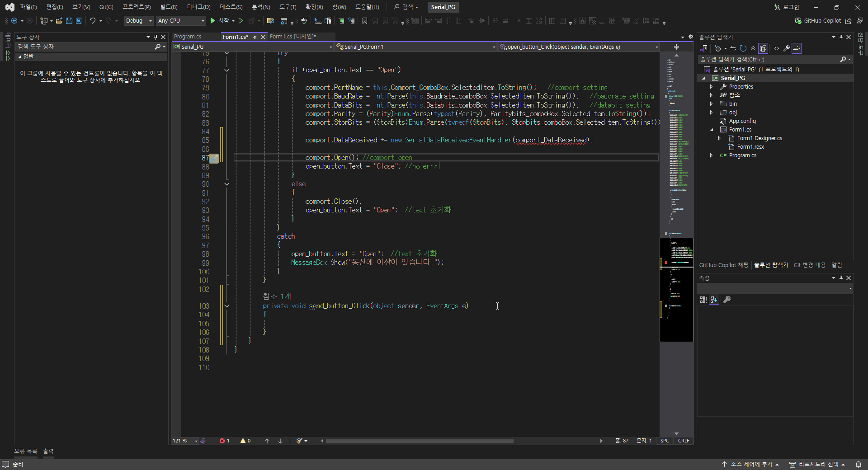Expand the Properties node in Solution Explorer
Image resolution: width=868 pixels, height=470 pixels.
pos(711,87)
